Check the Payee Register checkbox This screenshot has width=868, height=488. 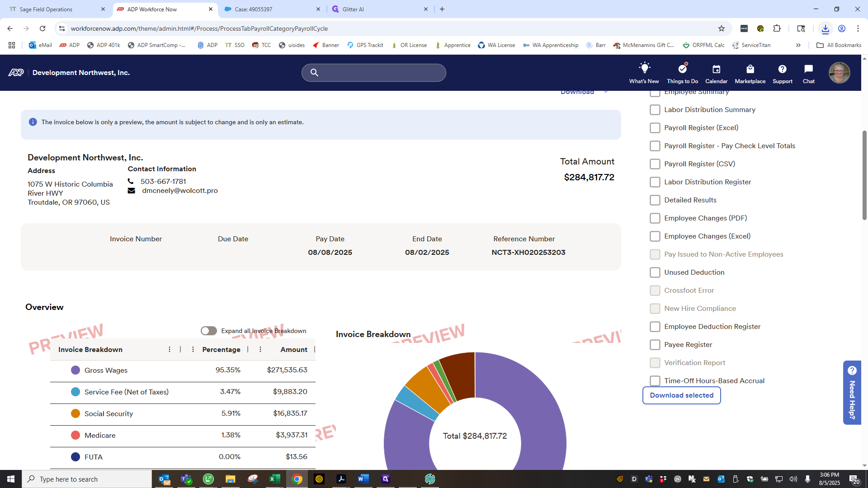(x=655, y=345)
